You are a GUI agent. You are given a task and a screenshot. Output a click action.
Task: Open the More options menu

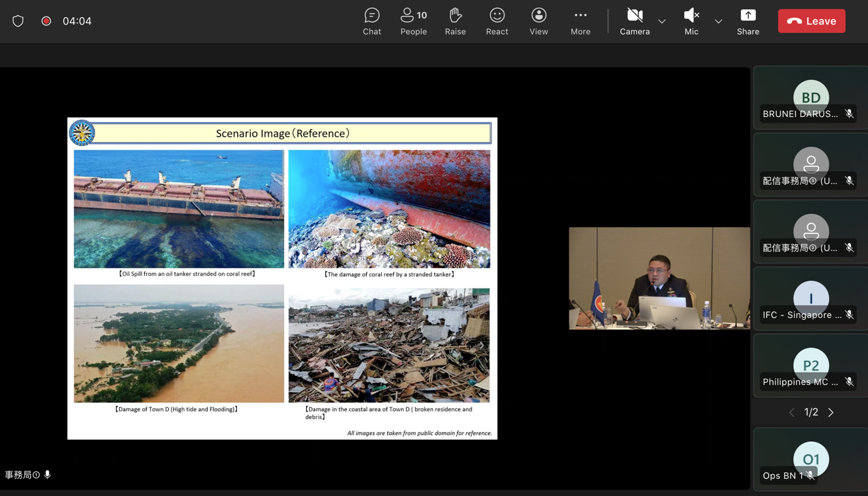580,21
